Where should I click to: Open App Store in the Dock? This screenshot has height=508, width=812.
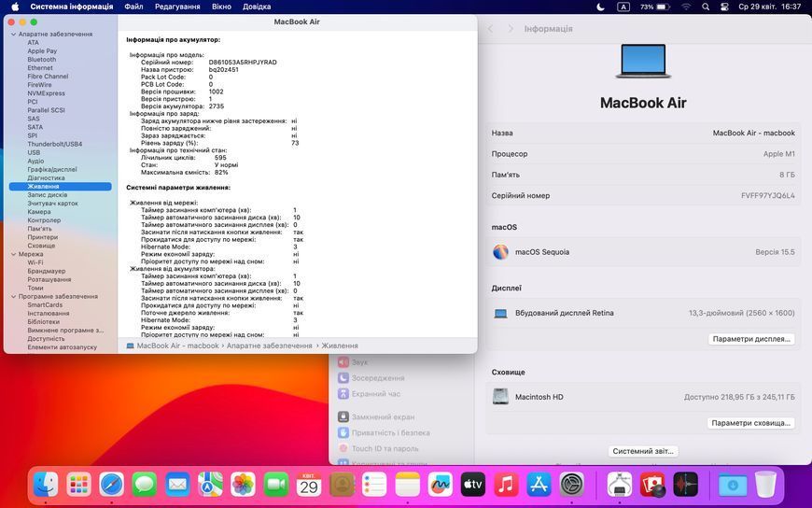539,486
